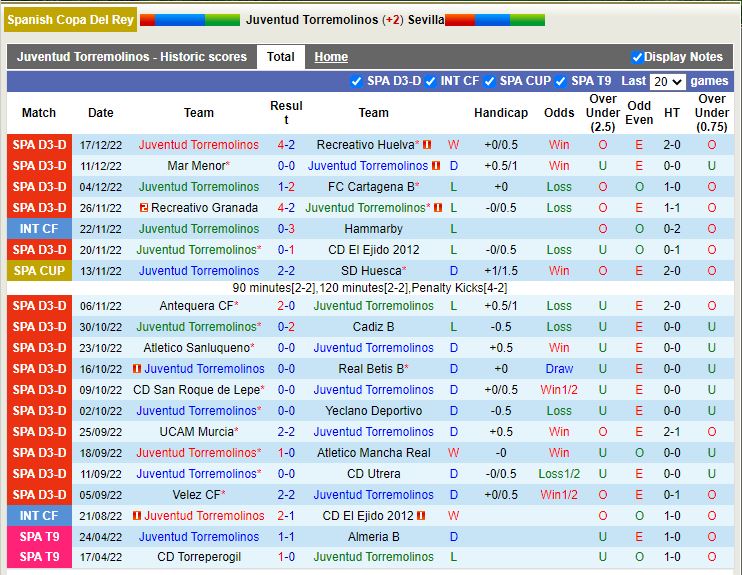Click red card icon beside Recreativo Huelva
Image resolution: width=742 pixels, height=575 pixels.
pyautogui.click(x=427, y=145)
